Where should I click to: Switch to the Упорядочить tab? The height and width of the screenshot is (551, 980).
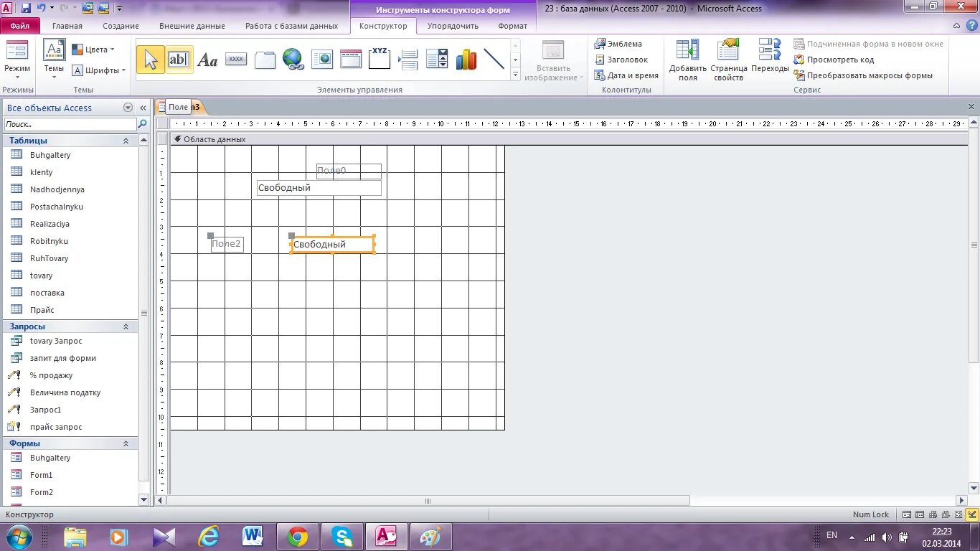click(x=453, y=26)
